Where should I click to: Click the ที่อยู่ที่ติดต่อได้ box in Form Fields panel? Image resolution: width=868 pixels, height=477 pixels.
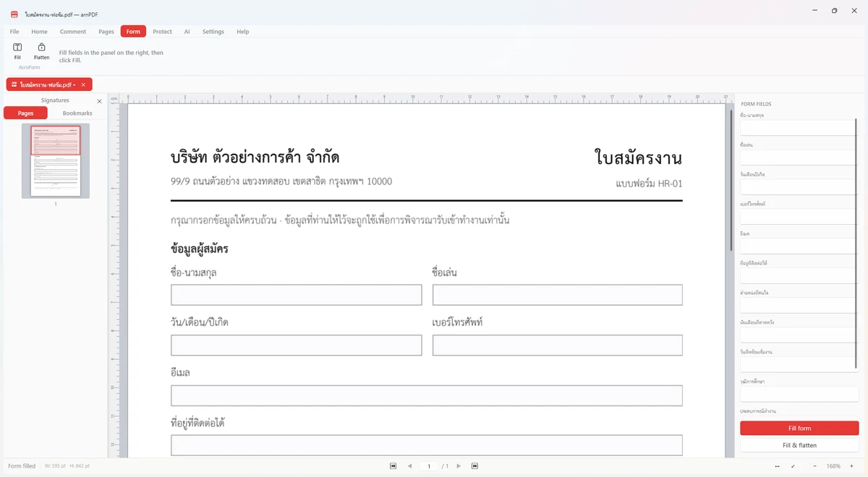tap(799, 276)
